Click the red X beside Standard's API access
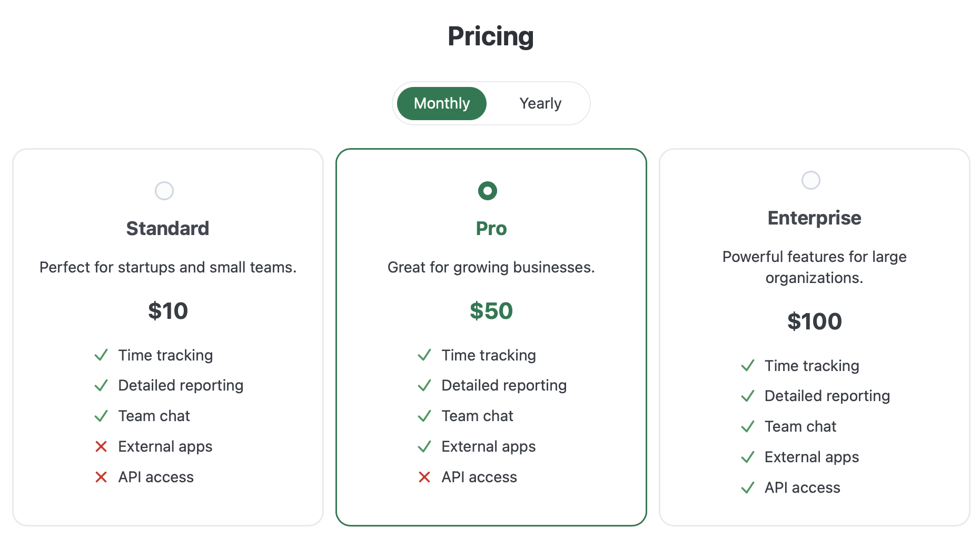The width and height of the screenshot is (980, 536). click(101, 477)
